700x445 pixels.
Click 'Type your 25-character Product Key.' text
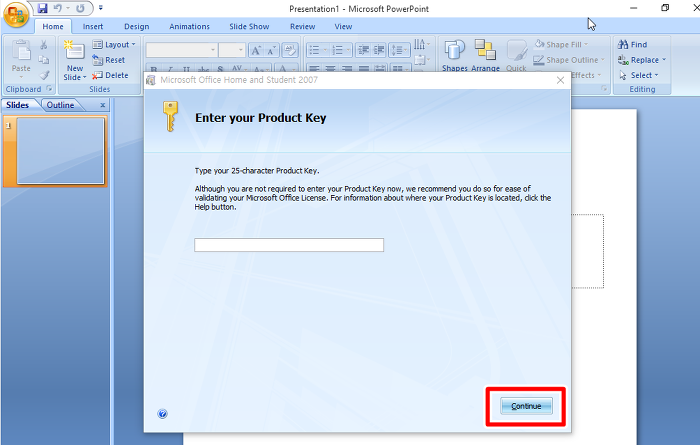click(257, 171)
